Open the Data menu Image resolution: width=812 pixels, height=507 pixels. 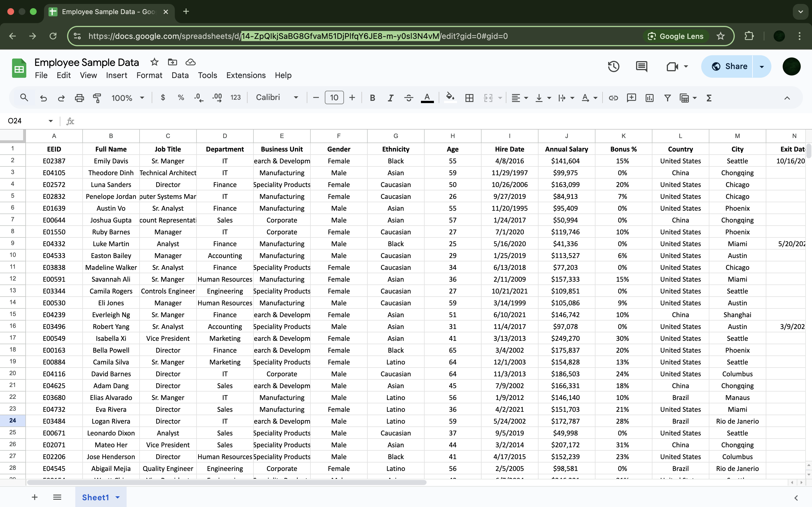[180, 75]
